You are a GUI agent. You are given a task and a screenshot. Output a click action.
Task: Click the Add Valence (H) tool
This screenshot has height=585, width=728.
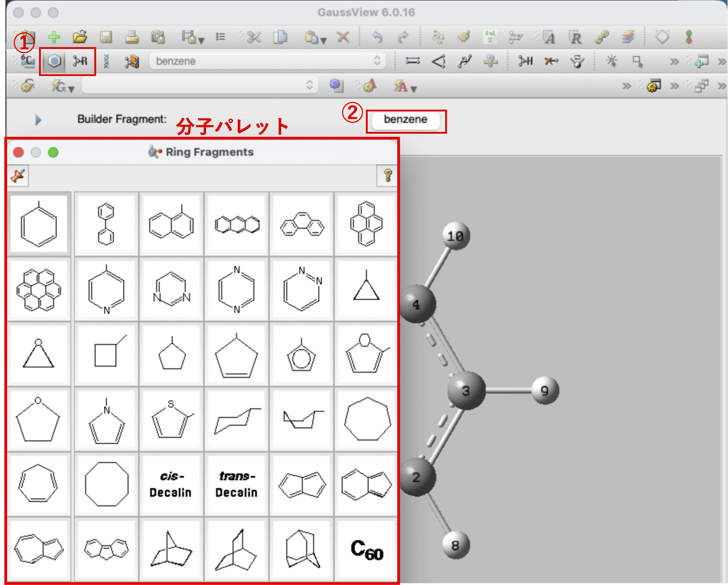click(x=526, y=61)
